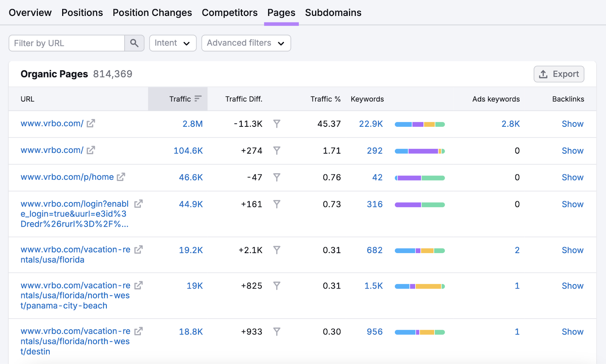The width and height of the screenshot is (606, 364).
Task: Click the Filter by URL input field
Action: pyautogui.click(x=67, y=43)
